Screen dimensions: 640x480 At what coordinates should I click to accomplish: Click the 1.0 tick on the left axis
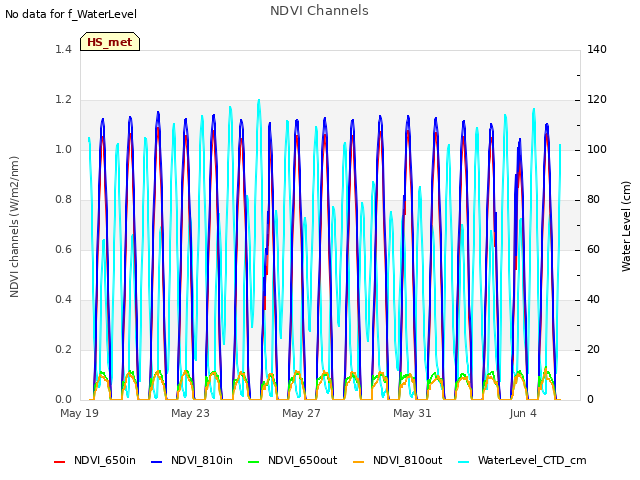(63, 149)
